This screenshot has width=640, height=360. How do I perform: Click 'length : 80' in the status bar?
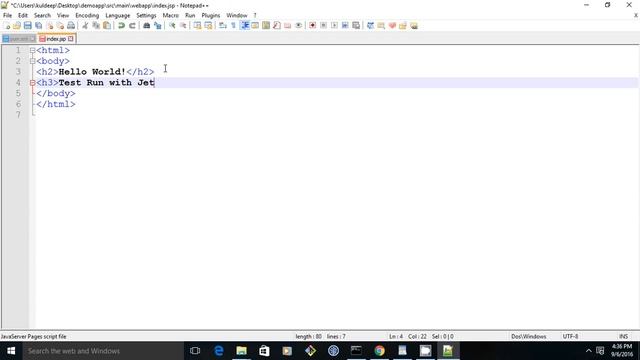(x=309, y=336)
